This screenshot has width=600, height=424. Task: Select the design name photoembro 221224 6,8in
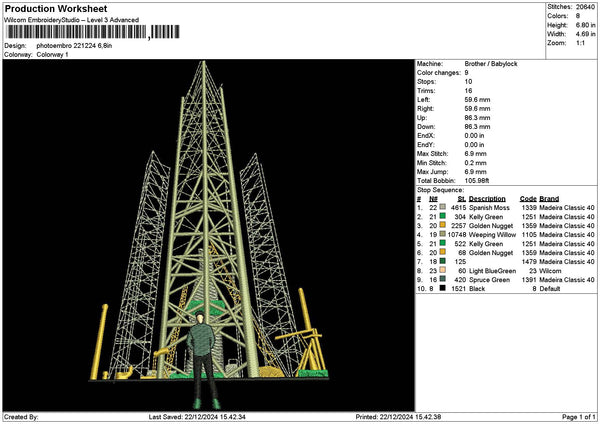pos(78,46)
